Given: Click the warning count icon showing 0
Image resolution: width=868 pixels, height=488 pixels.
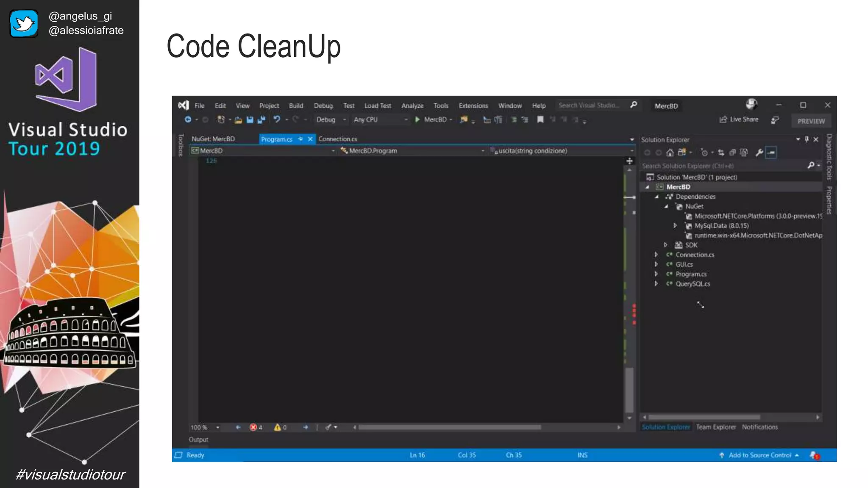Looking at the screenshot, I should [277, 427].
